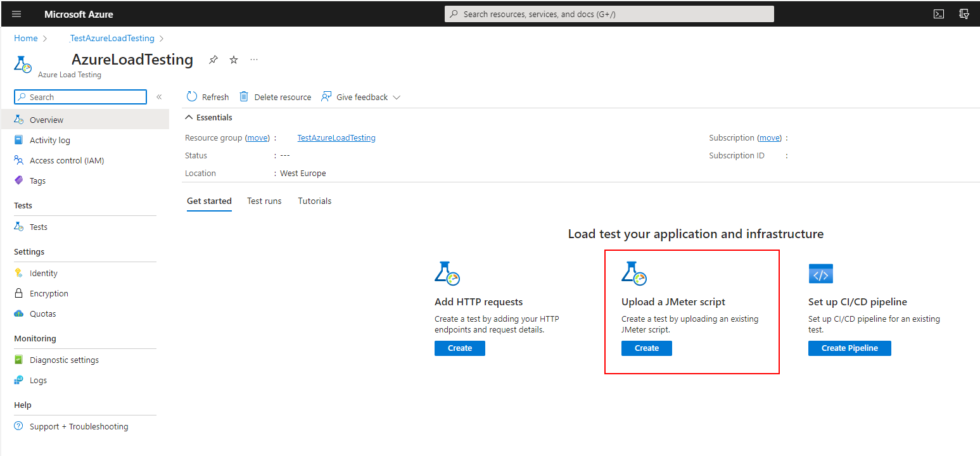Click Create under Add HTTP requests
Viewport: 980px width, 456px height.
pyautogui.click(x=460, y=348)
